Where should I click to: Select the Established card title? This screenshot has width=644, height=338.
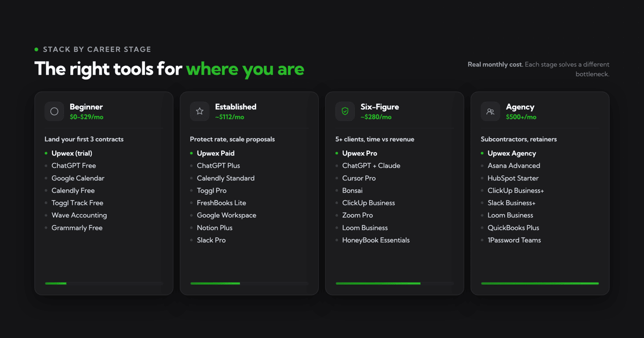click(x=236, y=107)
